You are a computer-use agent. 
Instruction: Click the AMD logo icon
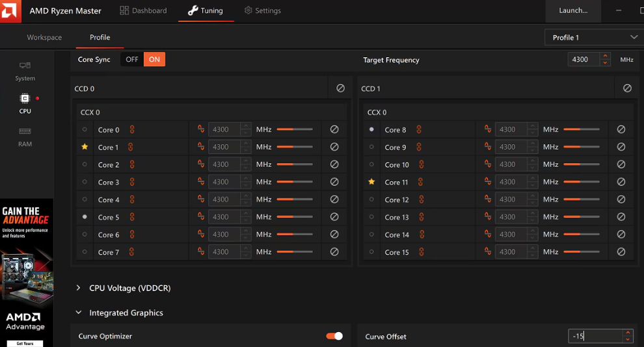9,10
